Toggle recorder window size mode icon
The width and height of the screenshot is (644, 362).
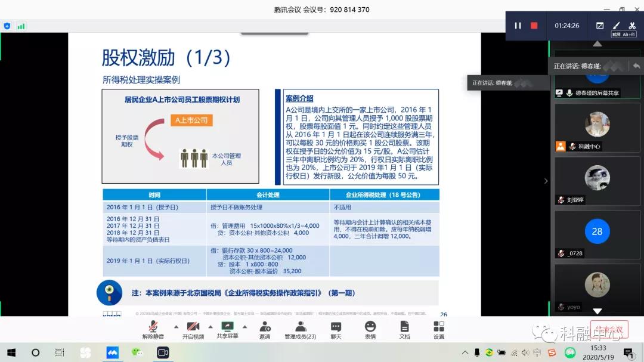click(x=600, y=26)
